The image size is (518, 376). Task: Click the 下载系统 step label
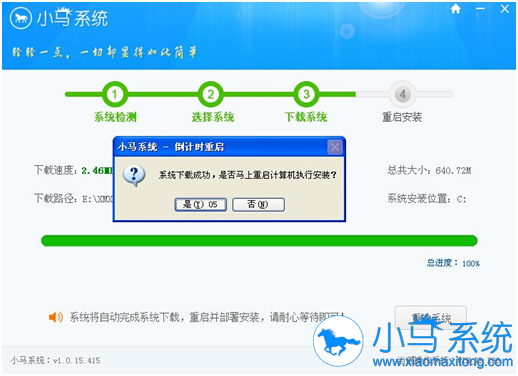[x=306, y=117]
